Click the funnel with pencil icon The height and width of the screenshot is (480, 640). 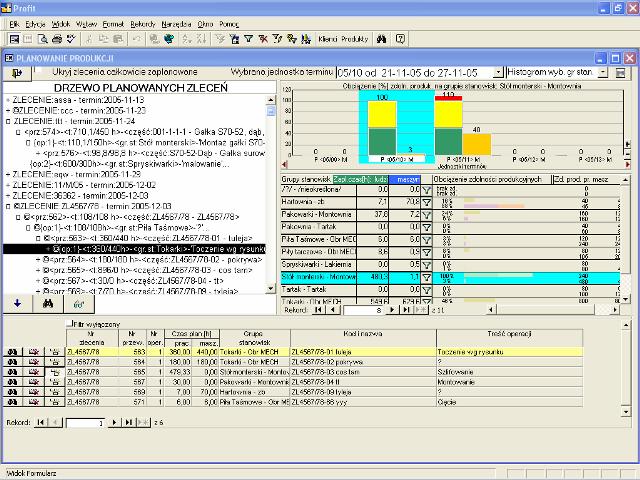coord(277,39)
